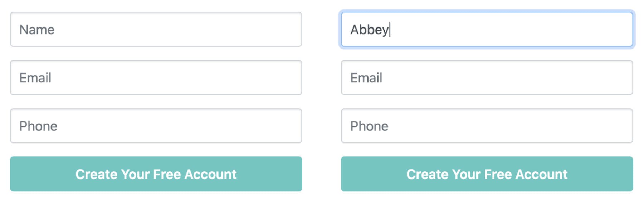The height and width of the screenshot is (206, 644).
Task: Click the empty Name input field
Action: [156, 29]
